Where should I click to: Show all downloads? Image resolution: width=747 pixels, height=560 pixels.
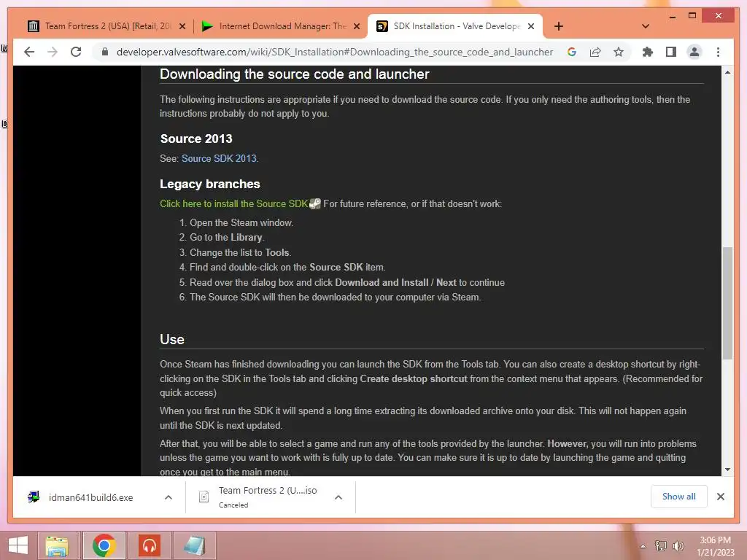point(679,497)
